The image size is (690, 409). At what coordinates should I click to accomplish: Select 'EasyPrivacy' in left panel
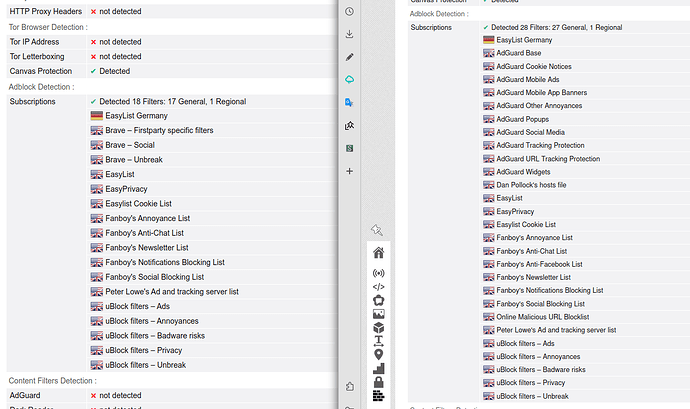click(126, 189)
